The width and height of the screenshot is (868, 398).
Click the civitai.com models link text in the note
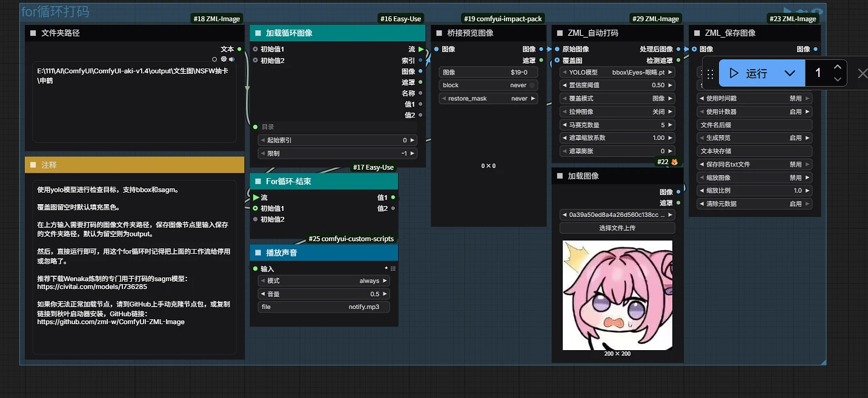(x=92, y=287)
